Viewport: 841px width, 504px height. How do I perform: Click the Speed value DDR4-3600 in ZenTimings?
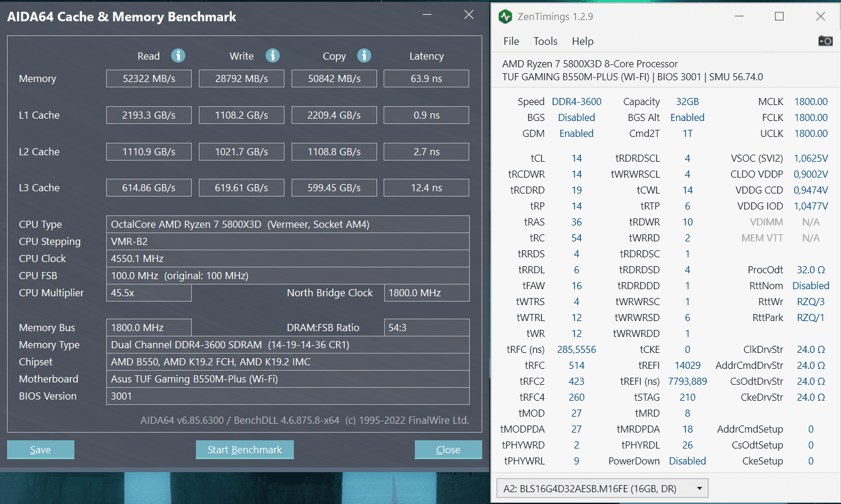point(577,102)
